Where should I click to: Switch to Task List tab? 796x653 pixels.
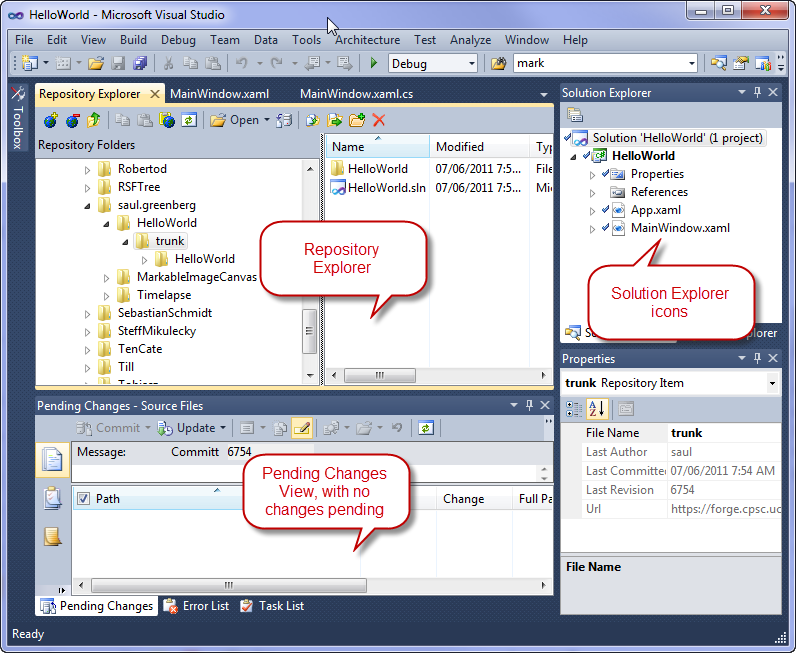click(272, 606)
